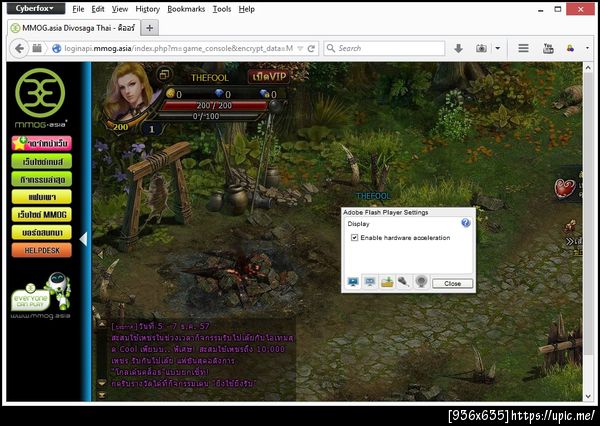Select the MMOG.asia Divosaga Thai tab
This screenshot has width=600, height=426.
coord(73,28)
